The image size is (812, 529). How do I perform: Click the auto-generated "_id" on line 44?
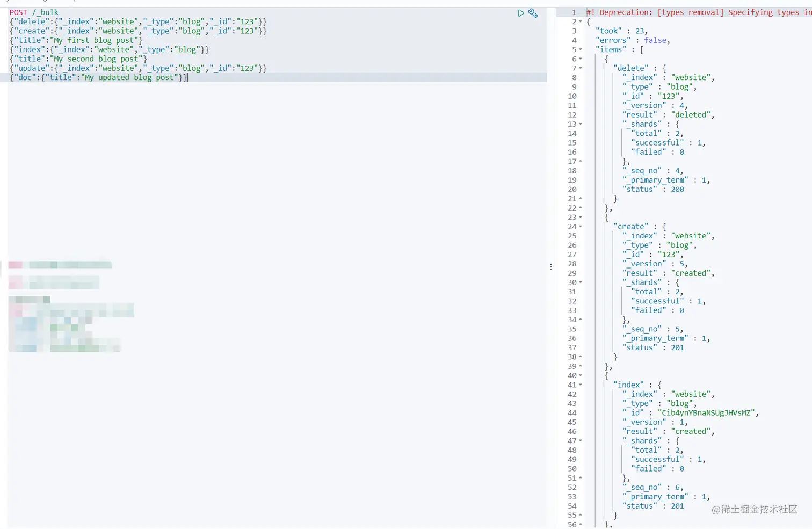coord(691,413)
